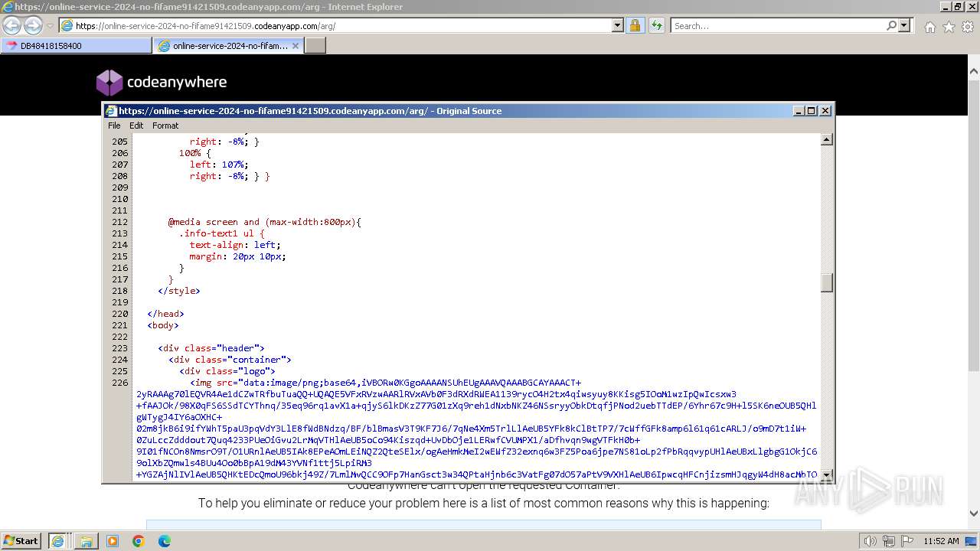
Task: Click the '<div class="header">' line
Action: click(211, 348)
